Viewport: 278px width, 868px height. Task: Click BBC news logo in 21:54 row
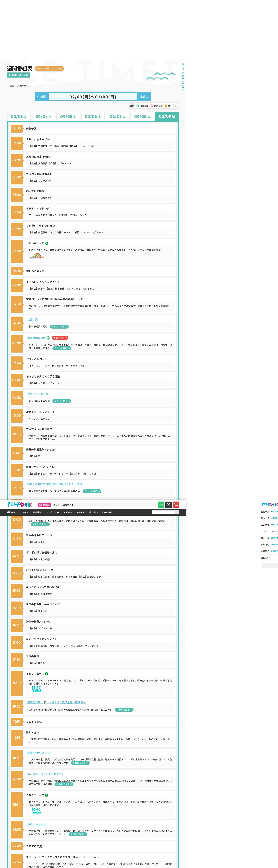click(x=37, y=810)
